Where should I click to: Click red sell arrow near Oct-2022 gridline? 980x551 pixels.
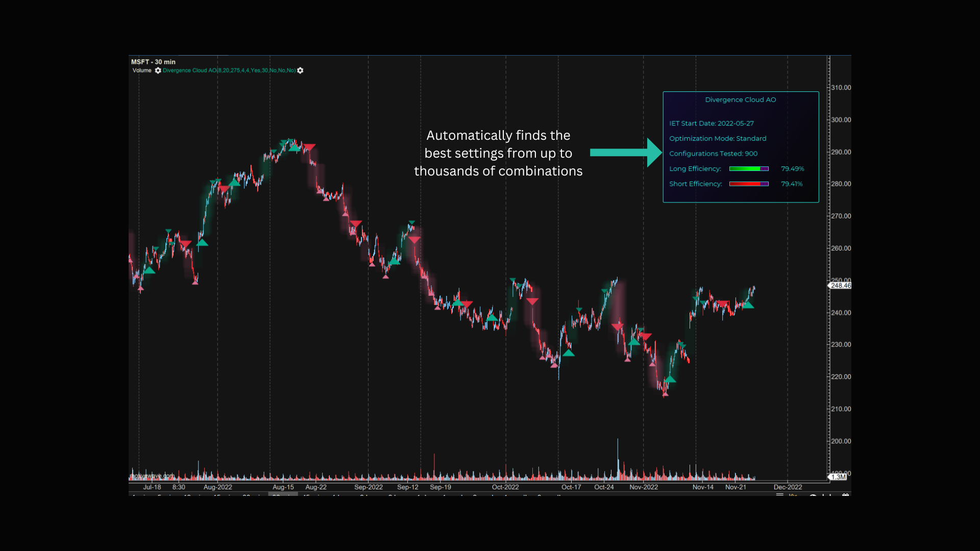tap(532, 302)
